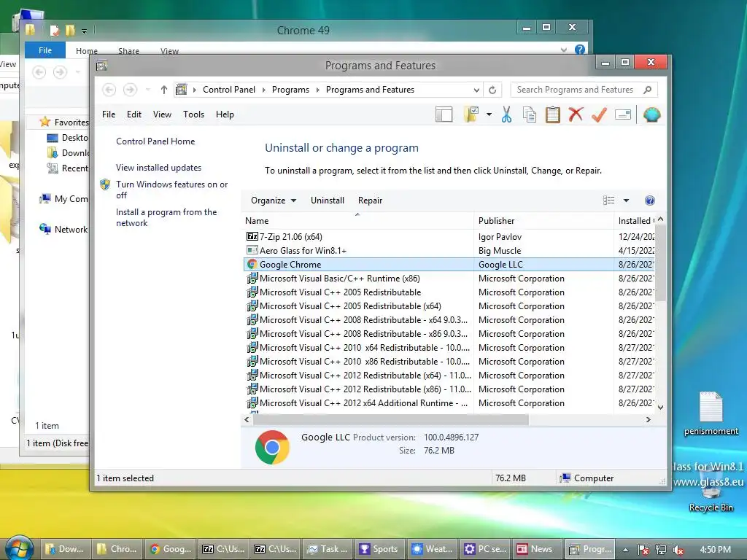Click the blue help icon in Chrome 49 window
Viewport: 747px width, 560px height.
coord(579,50)
